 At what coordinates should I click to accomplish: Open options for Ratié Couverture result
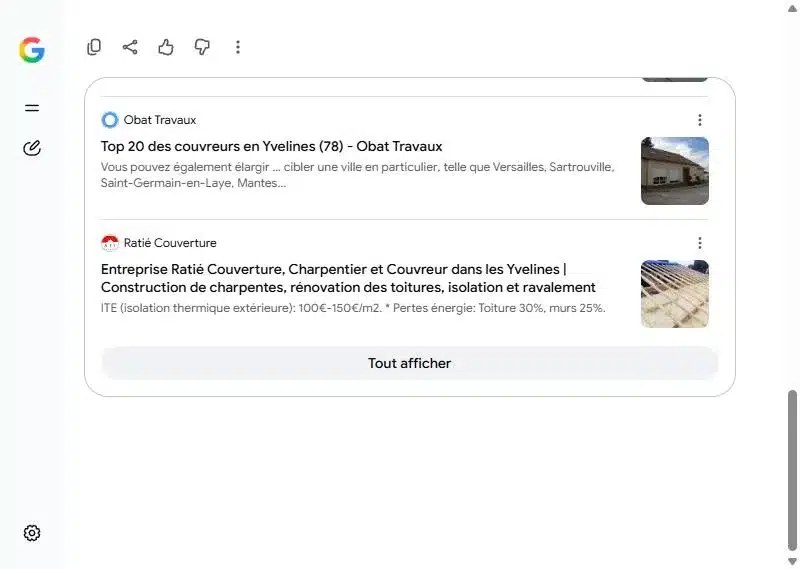point(699,243)
